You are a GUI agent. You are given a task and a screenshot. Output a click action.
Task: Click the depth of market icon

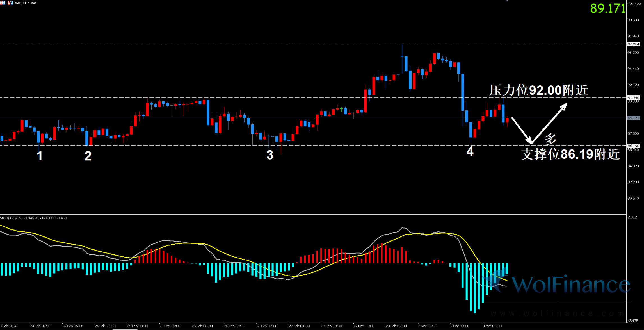pyautogui.click(x=3, y=3)
